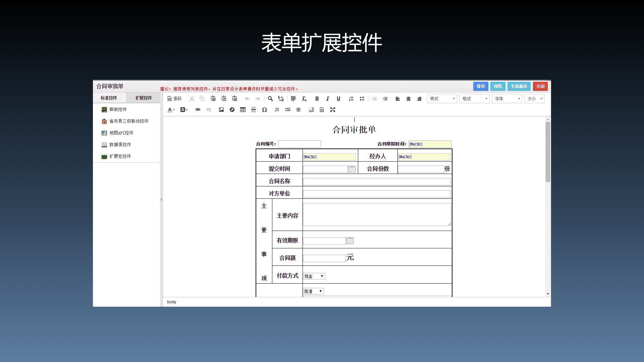This screenshot has height=362, width=644.
Task: Switch to 标准控件 tab in left panel
Action: [x=110, y=98]
